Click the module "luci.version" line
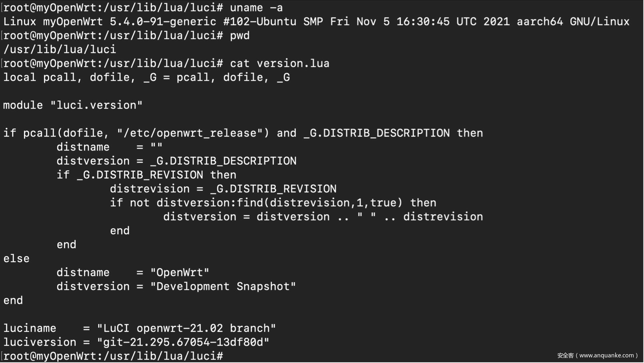The height and width of the screenshot is (363, 644). pyautogui.click(x=73, y=105)
